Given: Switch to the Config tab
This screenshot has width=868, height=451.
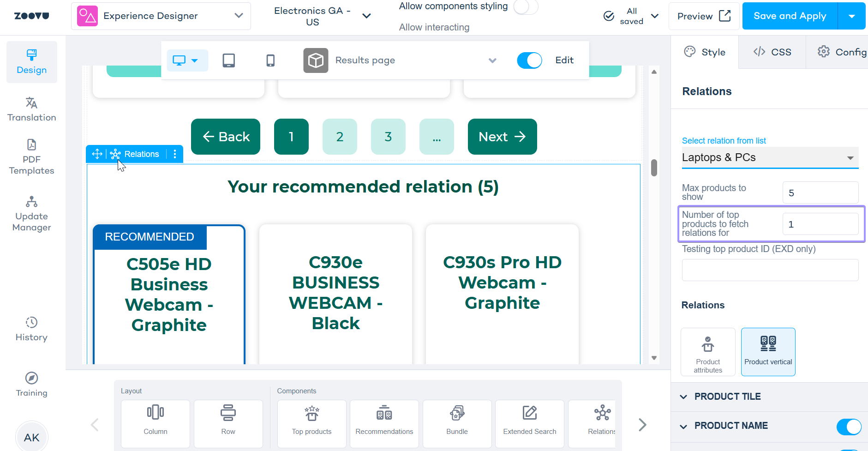Looking at the screenshot, I should click(x=837, y=52).
